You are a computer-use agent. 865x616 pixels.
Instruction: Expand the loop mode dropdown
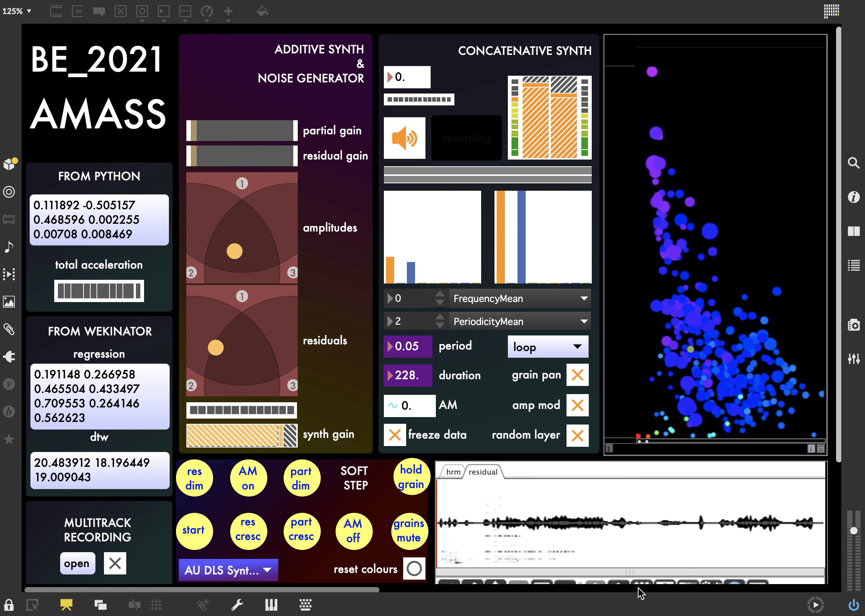pyautogui.click(x=548, y=347)
